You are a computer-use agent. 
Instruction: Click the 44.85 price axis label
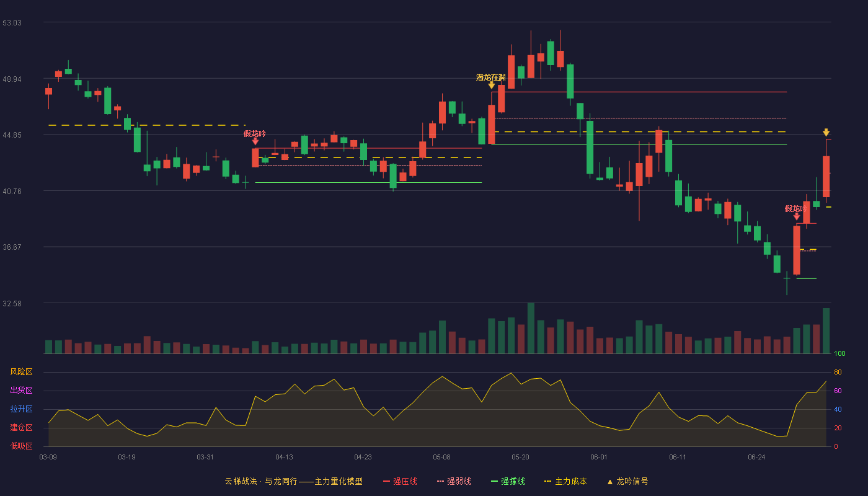(x=12, y=135)
